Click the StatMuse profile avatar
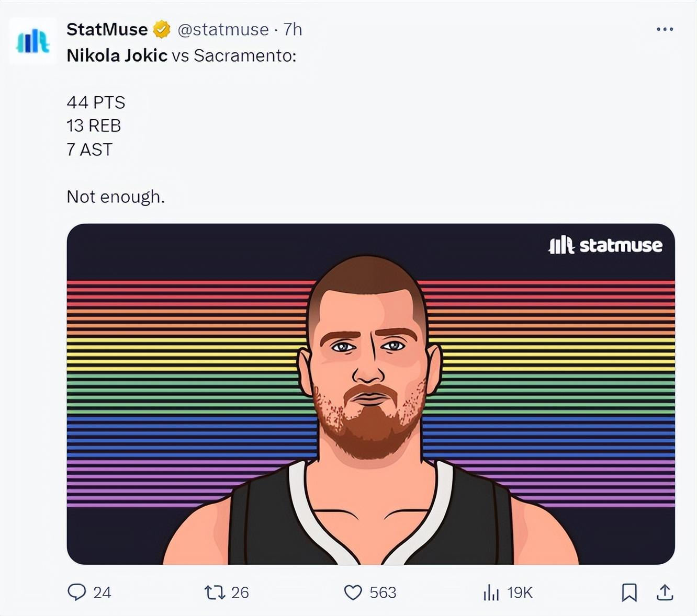The width and height of the screenshot is (697, 616). point(33,41)
